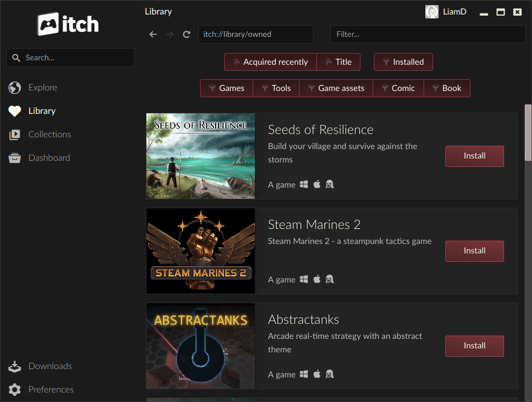
Task: Open Explore via the globe icon
Action: pos(15,88)
